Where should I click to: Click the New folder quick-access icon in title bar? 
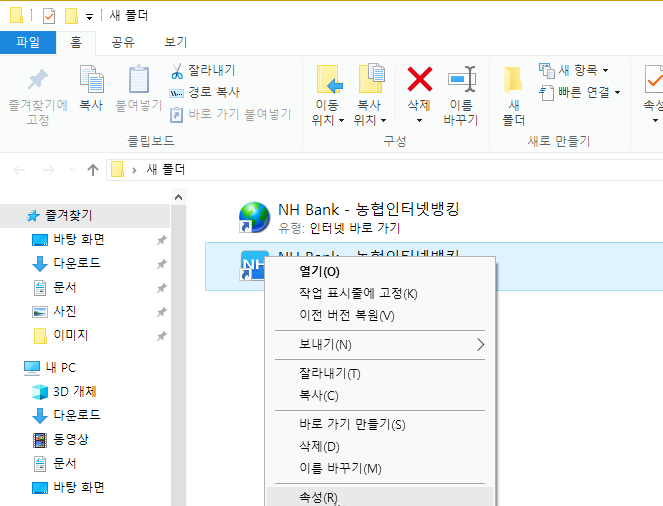click(71, 16)
